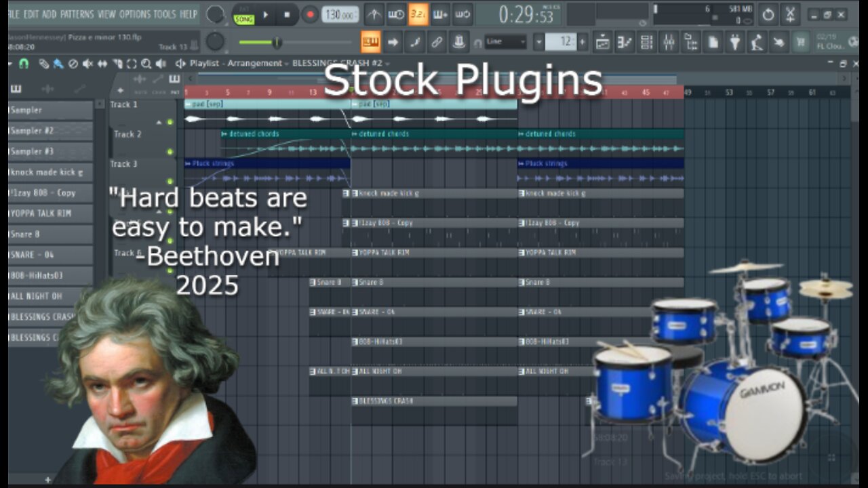
Task: Toggle the metronome button
Action: (374, 15)
